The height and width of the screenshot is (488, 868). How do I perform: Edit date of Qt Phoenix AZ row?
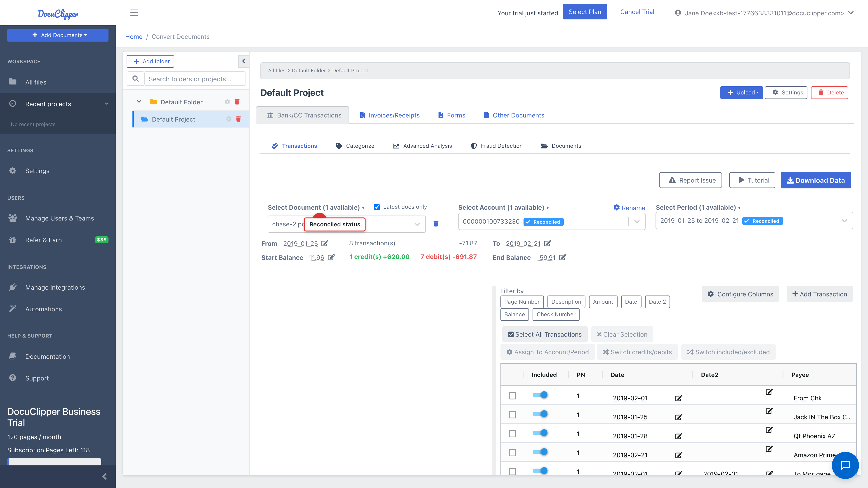(679, 436)
